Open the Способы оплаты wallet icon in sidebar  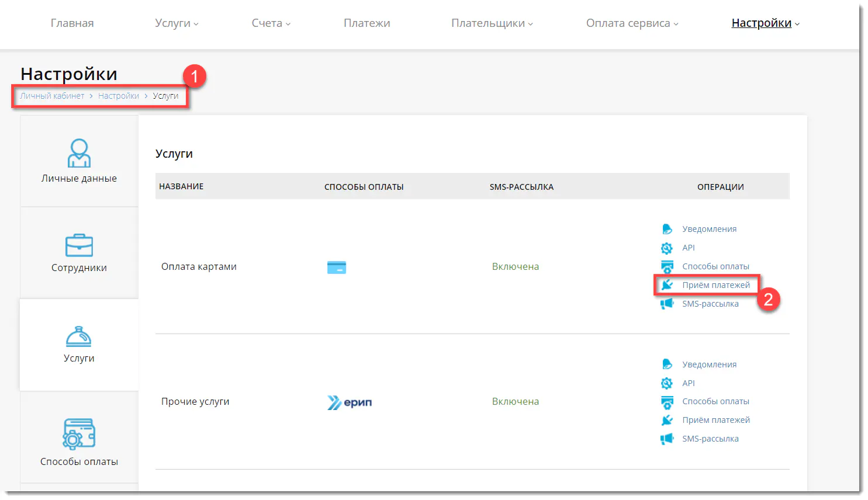pos(79,433)
